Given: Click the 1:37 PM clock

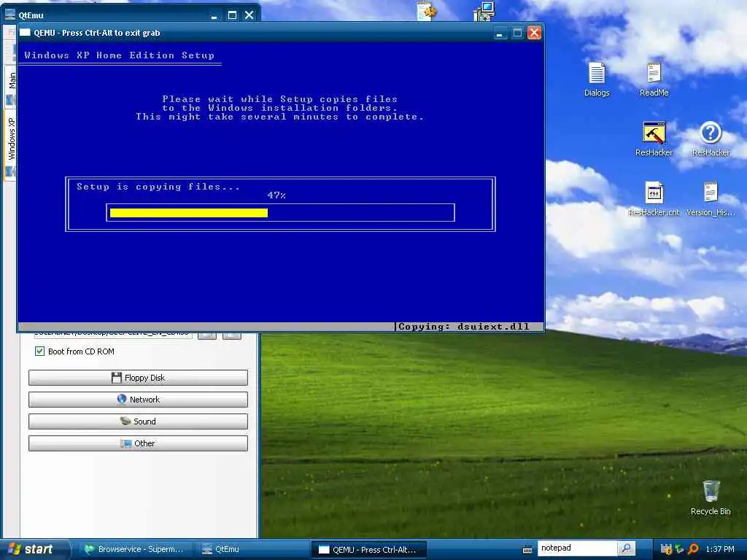Looking at the screenshot, I should tap(720, 549).
